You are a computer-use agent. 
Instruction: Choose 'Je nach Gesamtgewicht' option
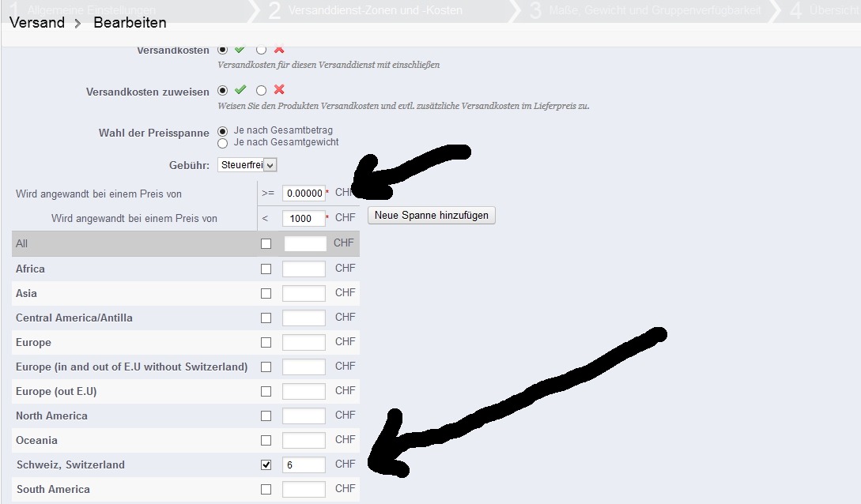[222, 143]
